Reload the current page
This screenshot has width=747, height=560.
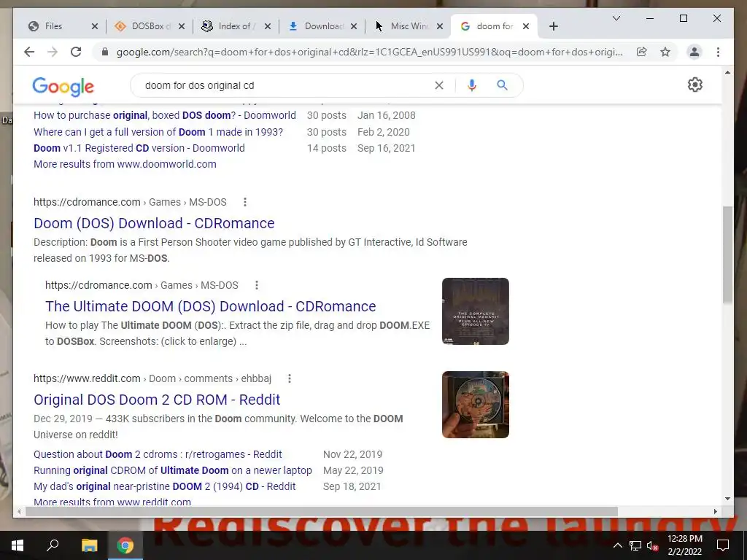tap(76, 52)
